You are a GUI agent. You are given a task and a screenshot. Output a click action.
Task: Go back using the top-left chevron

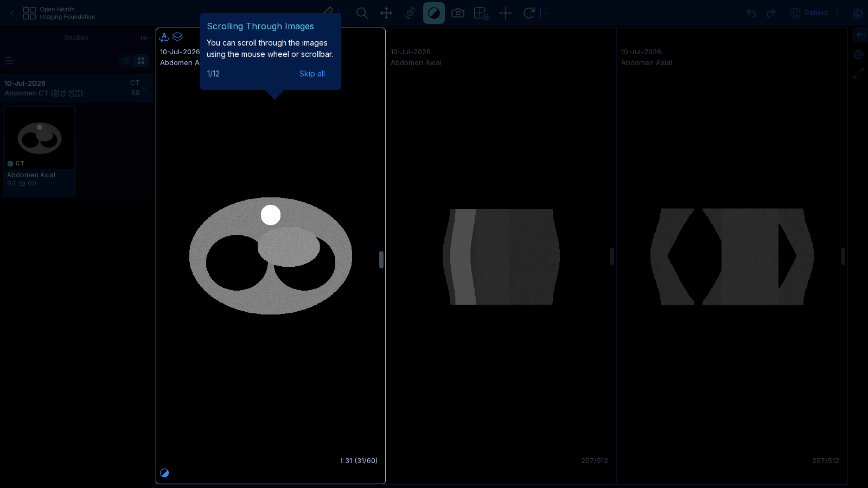pos(12,13)
